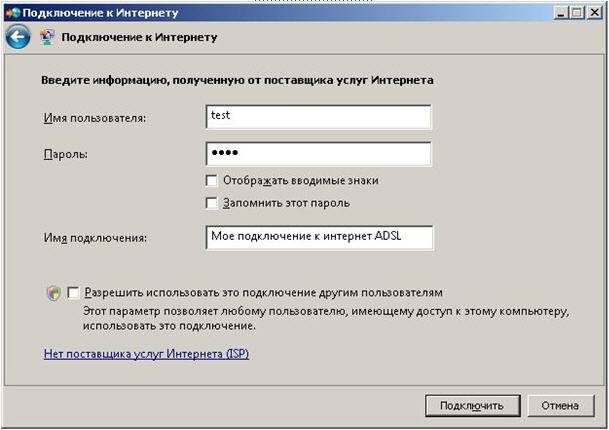Enable "Отображать вводимые знаки" checkbox
The width and height of the screenshot is (609, 430).
tap(212, 181)
